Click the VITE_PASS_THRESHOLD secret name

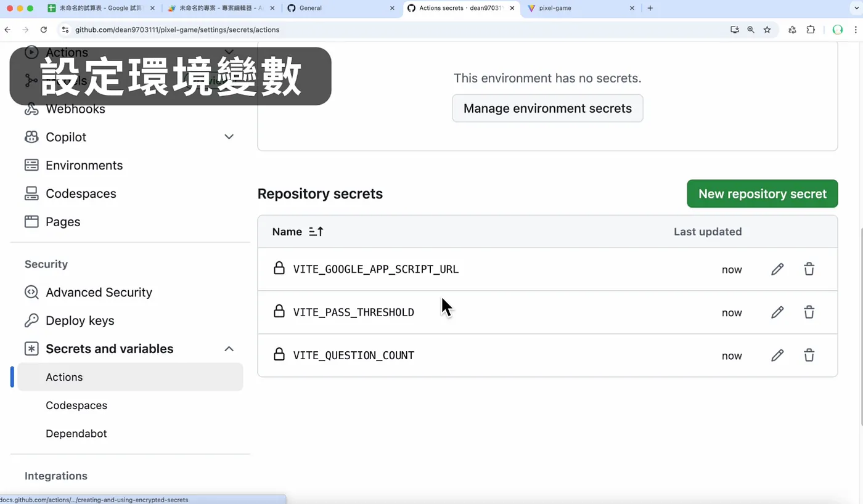(x=354, y=312)
